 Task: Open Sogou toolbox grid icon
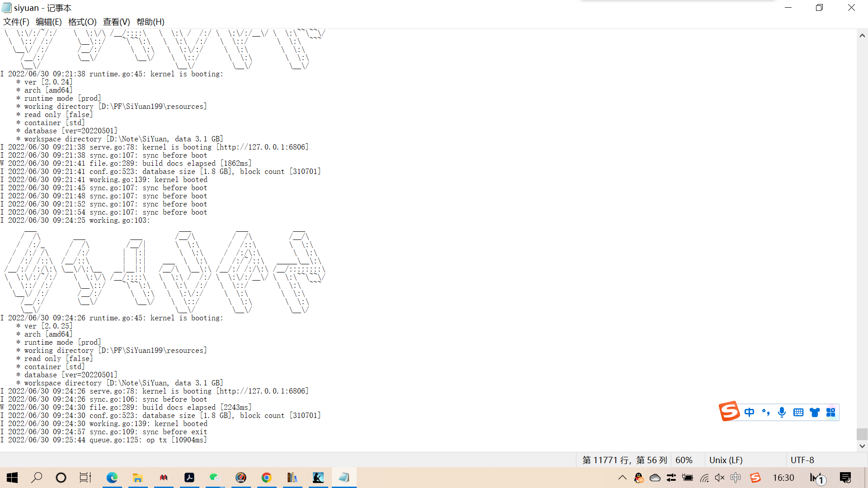pos(830,412)
